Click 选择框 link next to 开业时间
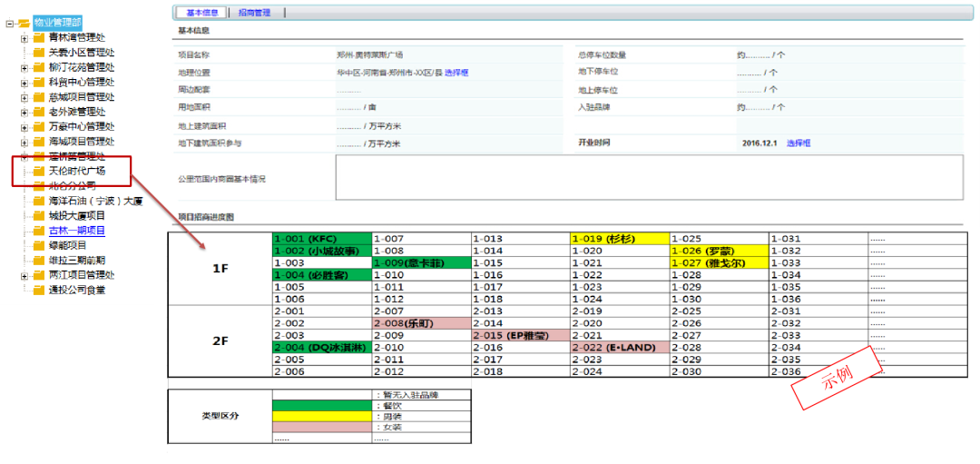The height and width of the screenshot is (464, 980). [799, 143]
